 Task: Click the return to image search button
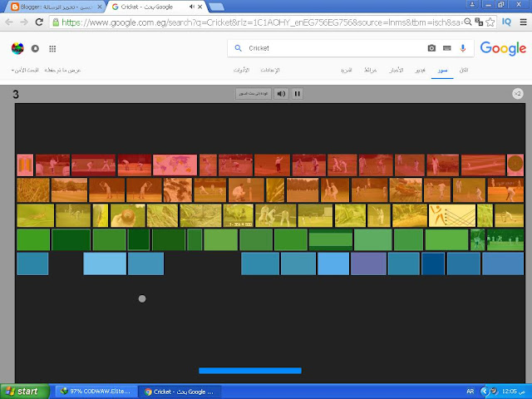(254, 94)
